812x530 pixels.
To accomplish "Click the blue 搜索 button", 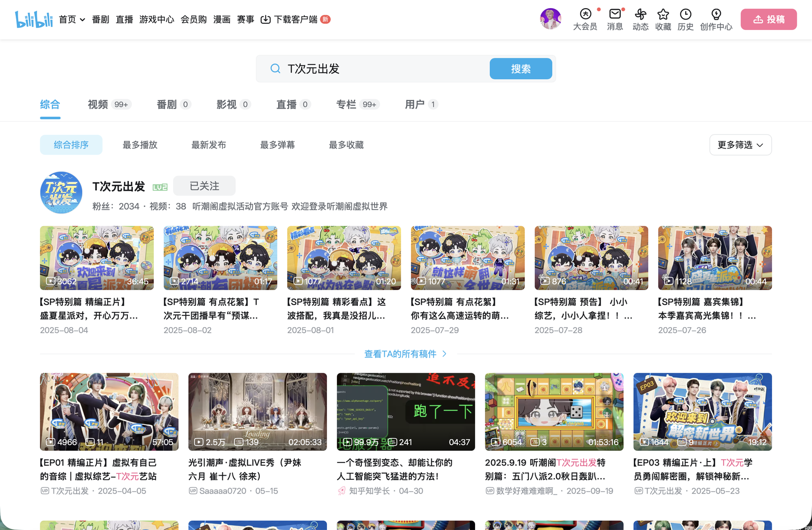I will tap(521, 68).
